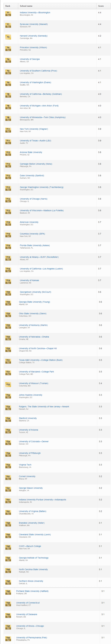This screenshot has height=644, width=111.
Task: Open University of California—Los Angeles (Luskin)
Action: (42, 269)
